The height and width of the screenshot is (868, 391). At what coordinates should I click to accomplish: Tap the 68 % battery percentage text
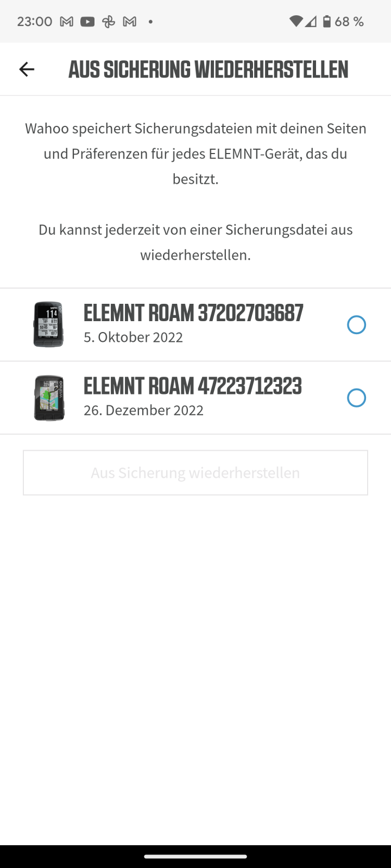pyautogui.click(x=349, y=22)
